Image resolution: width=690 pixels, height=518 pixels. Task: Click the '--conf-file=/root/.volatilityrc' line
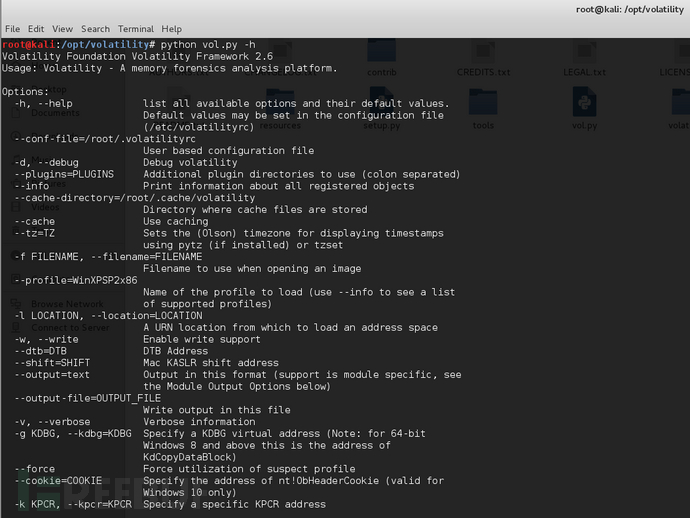coord(105,139)
